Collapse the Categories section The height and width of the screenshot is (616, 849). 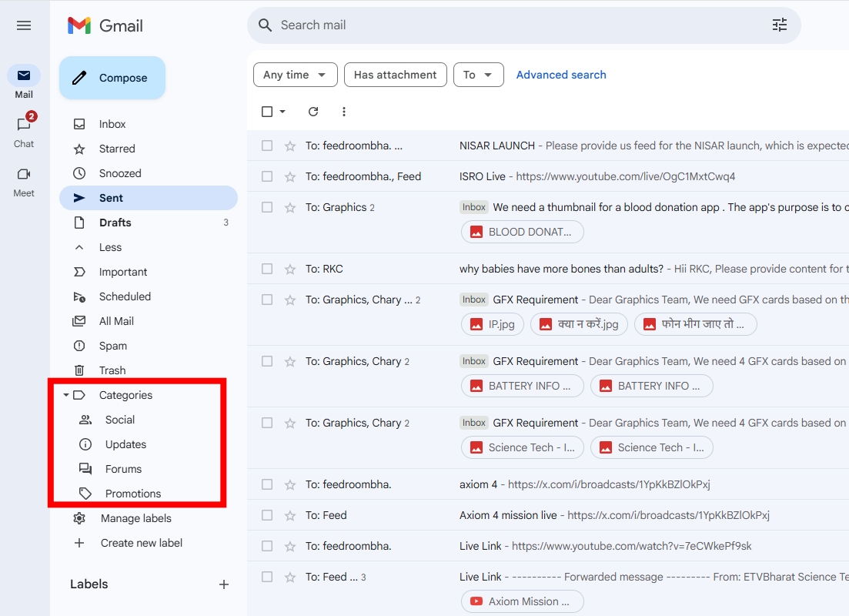click(65, 395)
